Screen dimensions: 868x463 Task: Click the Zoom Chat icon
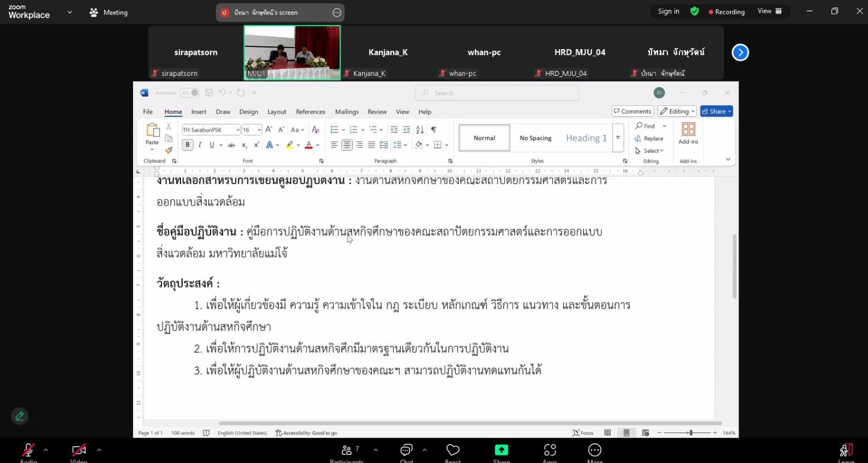click(407, 450)
